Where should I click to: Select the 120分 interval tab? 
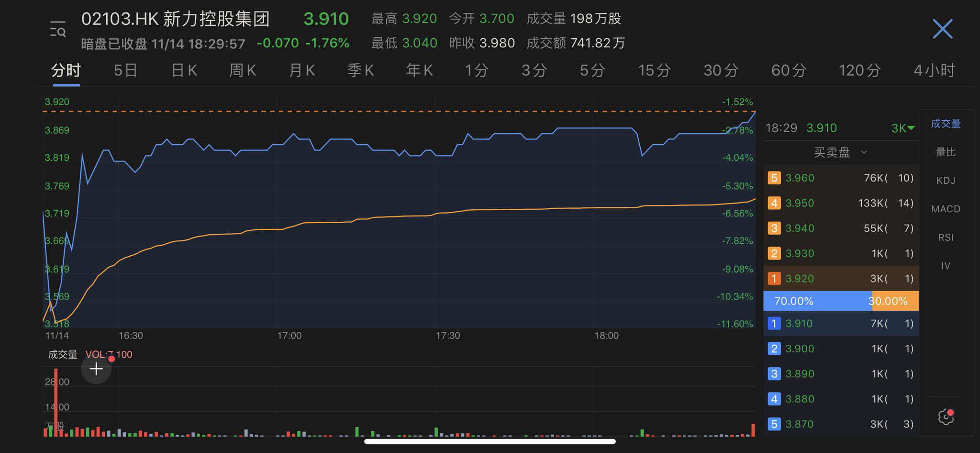coord(859,71)
